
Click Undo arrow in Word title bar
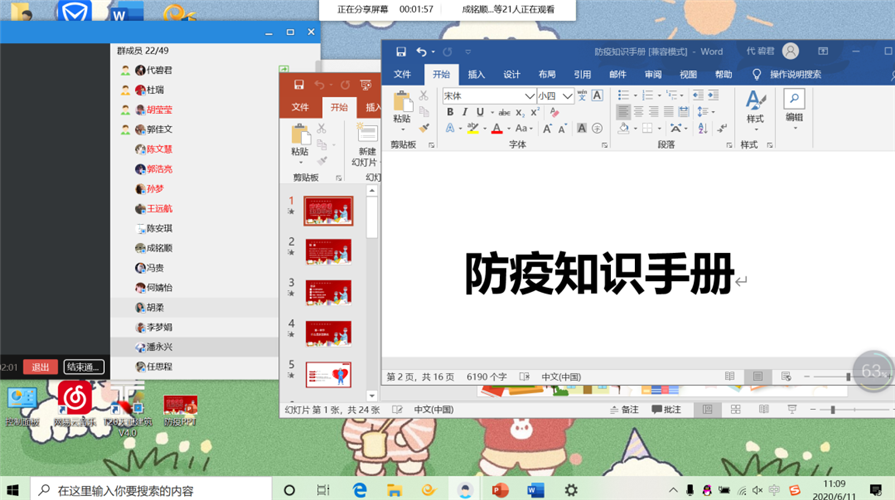coord(421,52)
